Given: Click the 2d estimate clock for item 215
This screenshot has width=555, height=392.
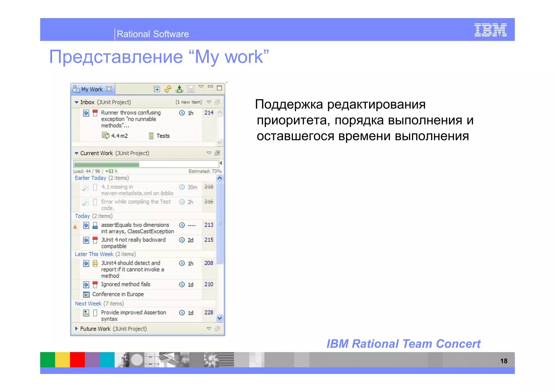Looking at the screenshot, I should pos(182,240).
